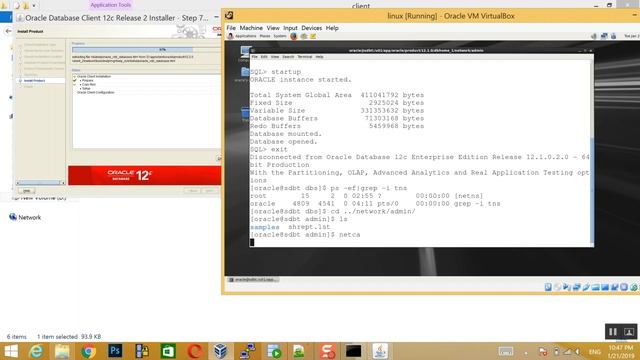Open the VirtualBox View menu
640x360 pixels.
pos(273,28)
